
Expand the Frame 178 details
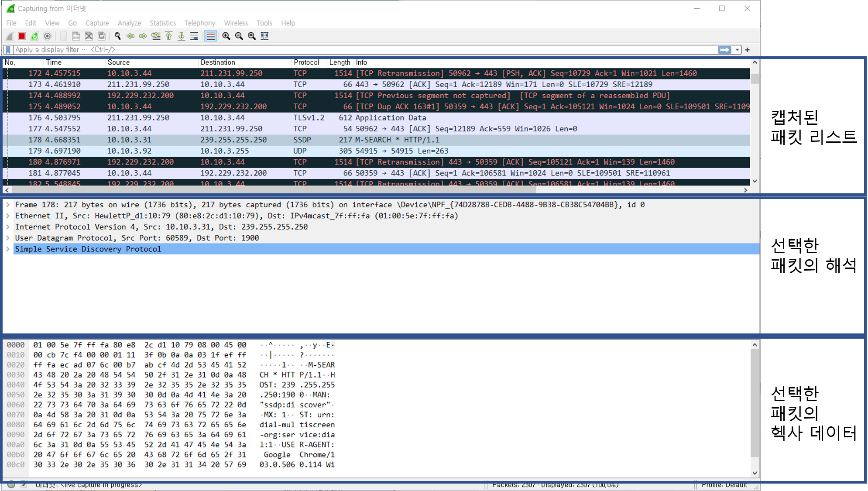click(x=8, y=205)
